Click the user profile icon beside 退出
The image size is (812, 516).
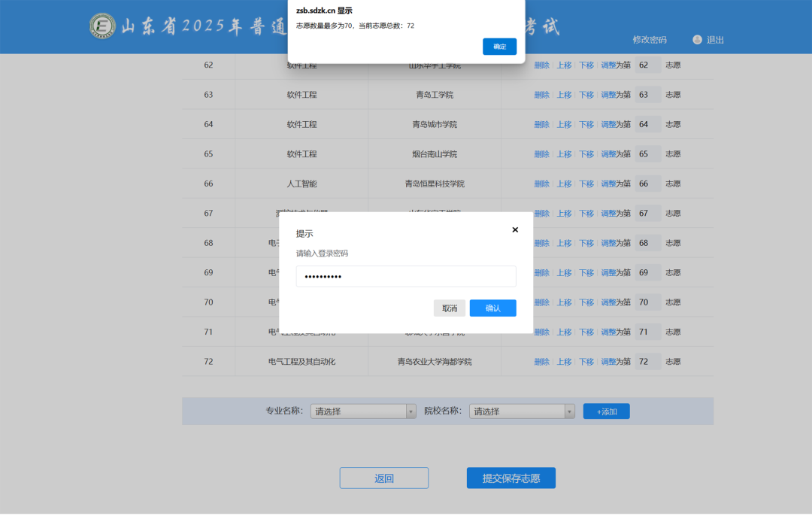(696, 40)
